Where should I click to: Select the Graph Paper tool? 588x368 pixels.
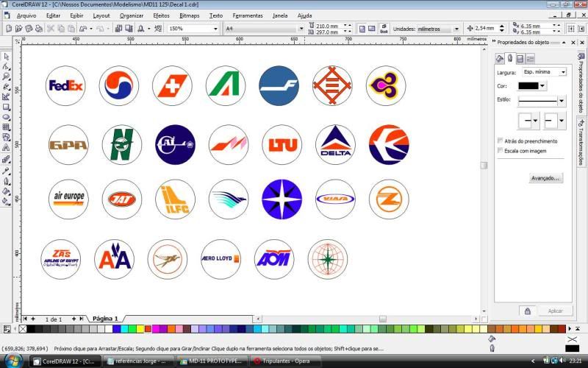(6, 127)
